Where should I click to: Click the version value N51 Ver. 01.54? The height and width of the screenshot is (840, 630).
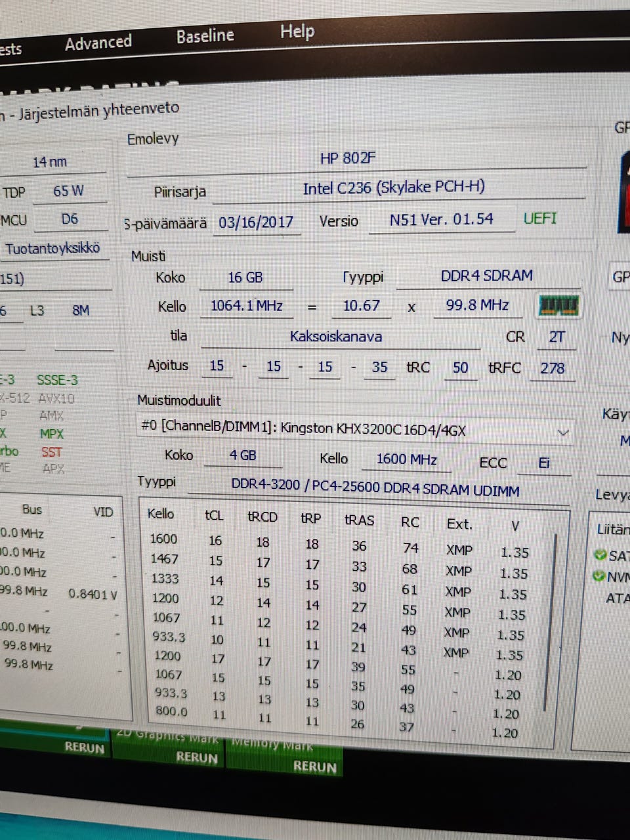(441, 220)
